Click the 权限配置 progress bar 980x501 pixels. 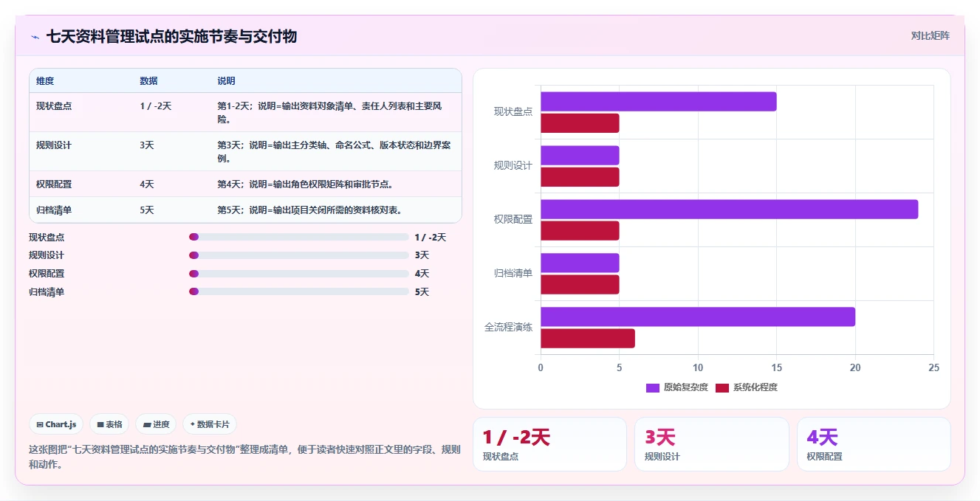299,274
